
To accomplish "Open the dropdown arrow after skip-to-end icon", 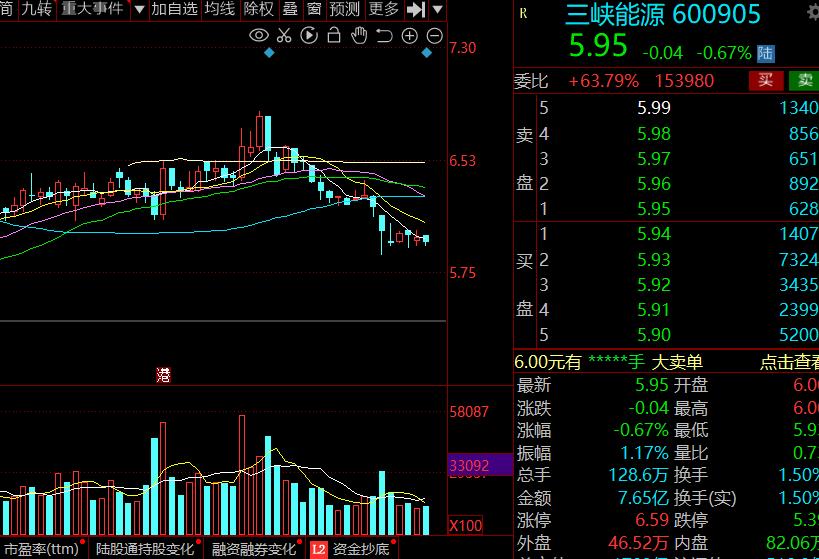I will pos(439,10).
